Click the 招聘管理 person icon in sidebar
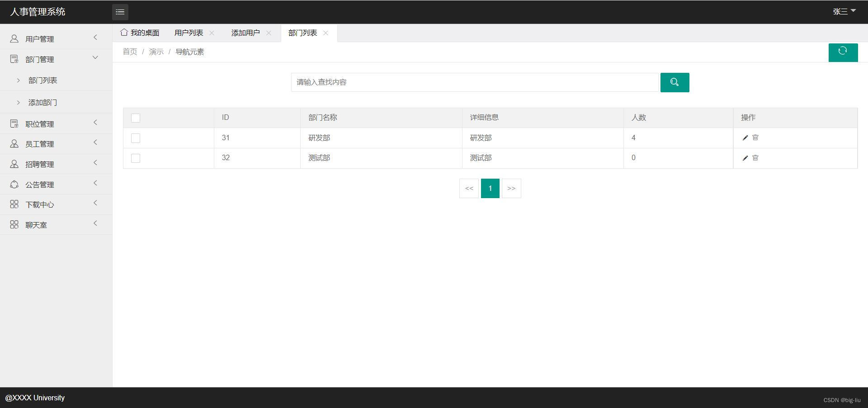This screenshot has width=868, height=408. [14, 164]
